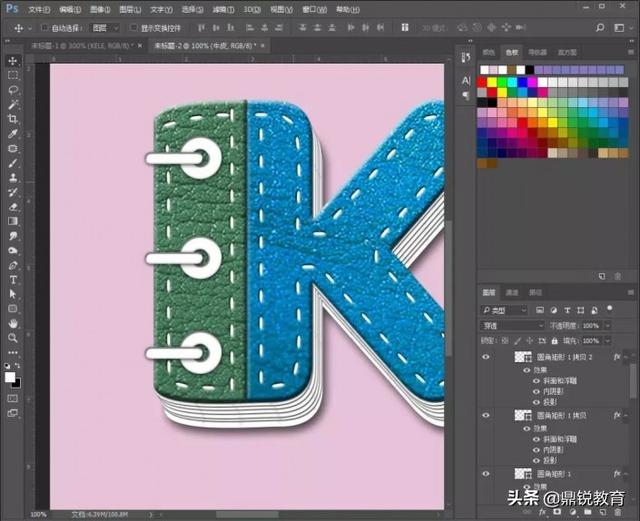Screen dimensions: 640x521
Task: Select the Pen tool
Action: pos(13,265)
